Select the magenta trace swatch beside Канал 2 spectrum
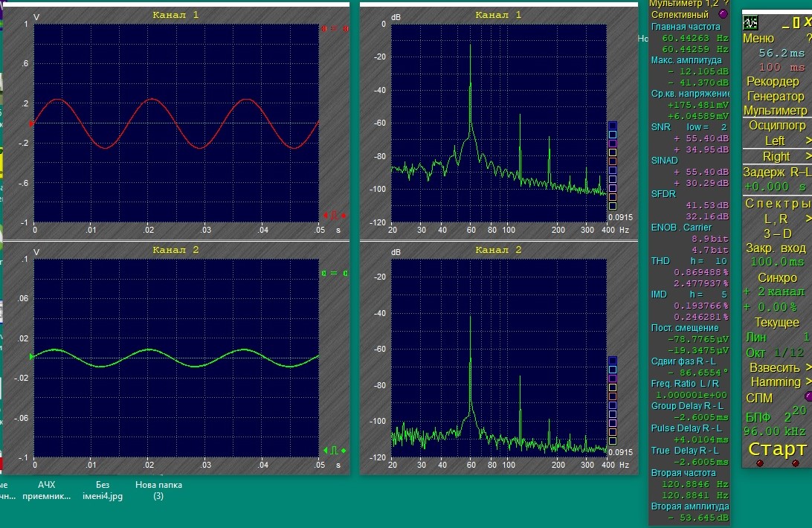This screenshot has height=528, width=812. (x=613, y=379)
